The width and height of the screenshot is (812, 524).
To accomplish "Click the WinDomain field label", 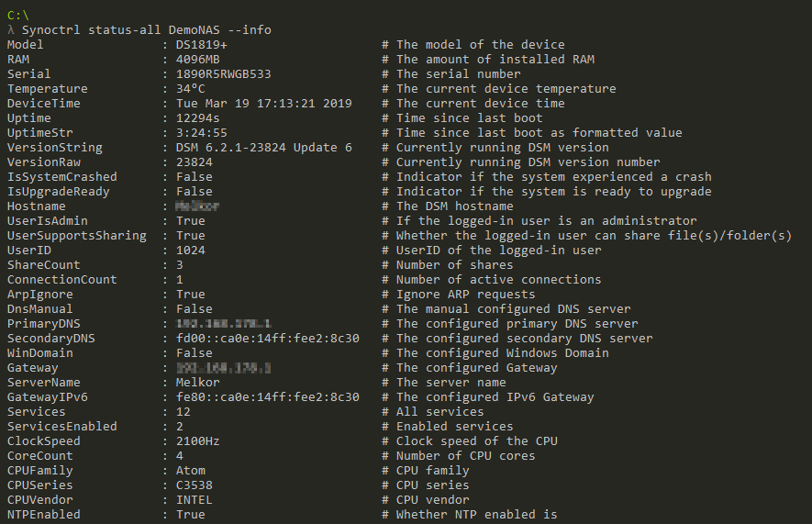I will [39, 353].
